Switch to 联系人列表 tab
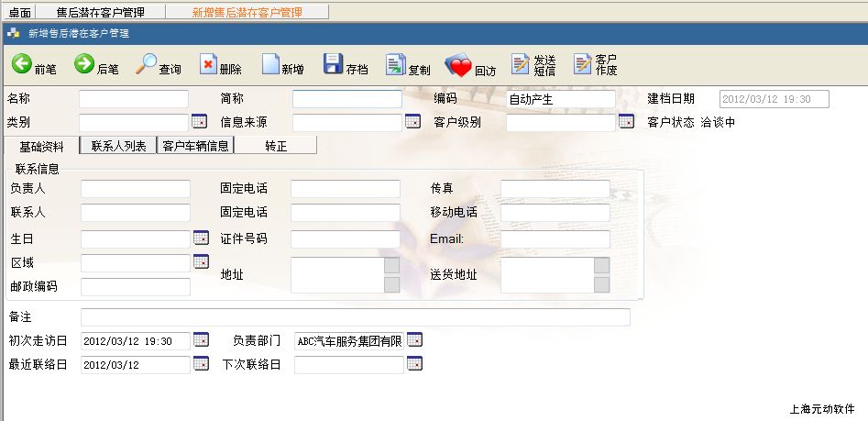 [x=118, y=145]
